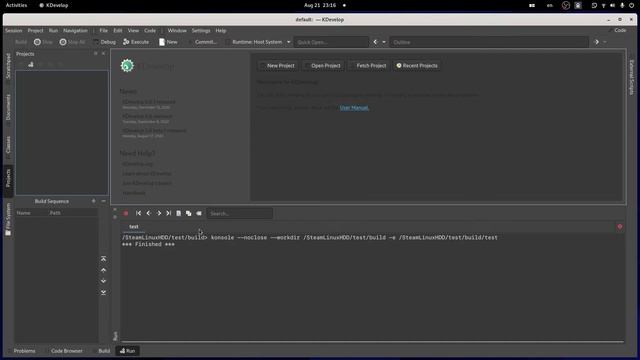Go forward with the right navigation arrow
Image resolution: width=640 pixels, height=360 pixels.
(597, 42)
